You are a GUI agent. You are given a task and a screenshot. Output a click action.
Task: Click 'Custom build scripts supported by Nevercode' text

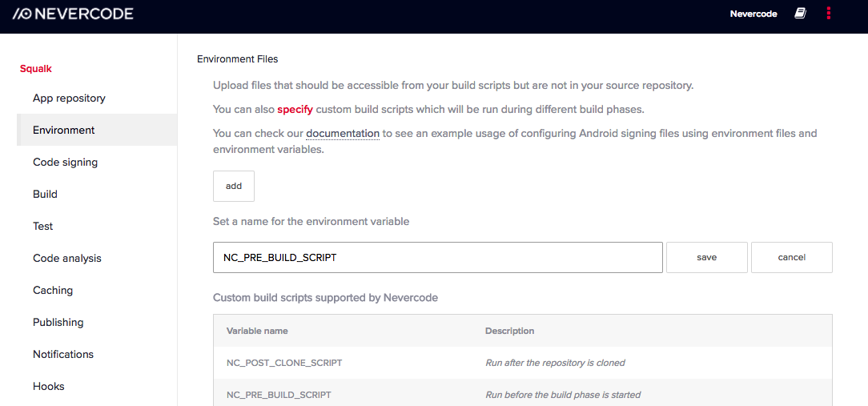(x=325, y=298)
